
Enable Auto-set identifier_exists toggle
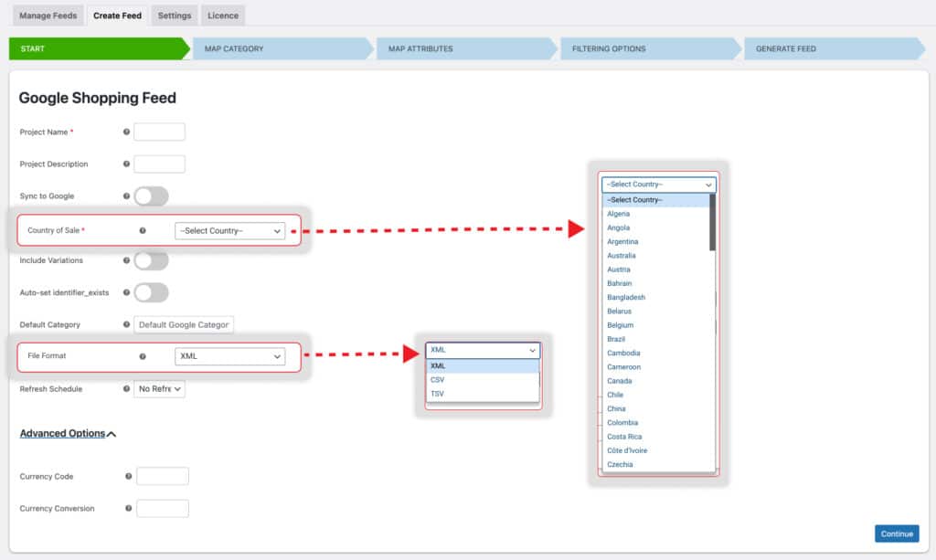click(x=151, y=292)
